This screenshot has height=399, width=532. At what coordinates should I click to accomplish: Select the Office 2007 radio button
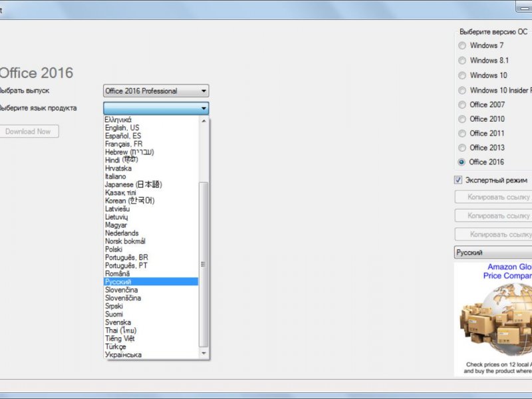(x=462, y=105)
